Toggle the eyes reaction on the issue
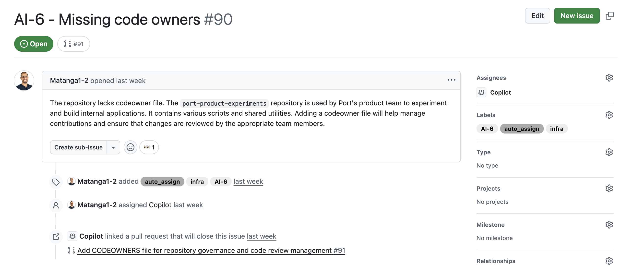The width and height of the screenshot is (644, 268). [149, 147]
